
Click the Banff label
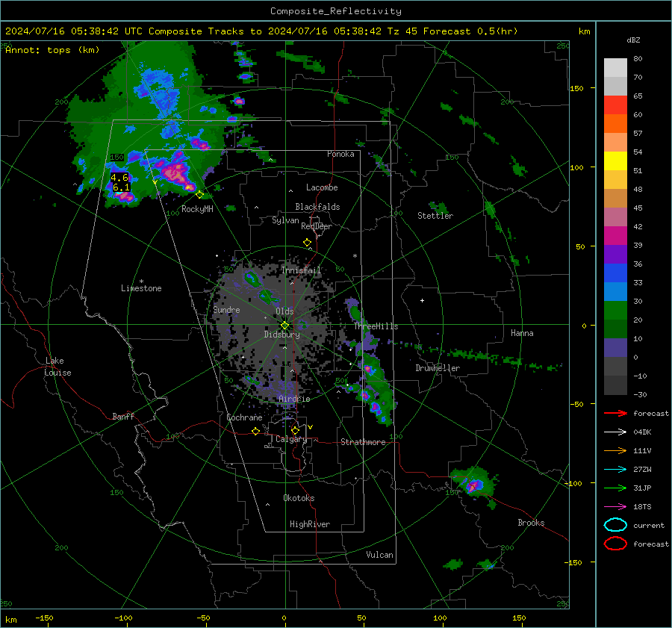[x=123, y=416]
